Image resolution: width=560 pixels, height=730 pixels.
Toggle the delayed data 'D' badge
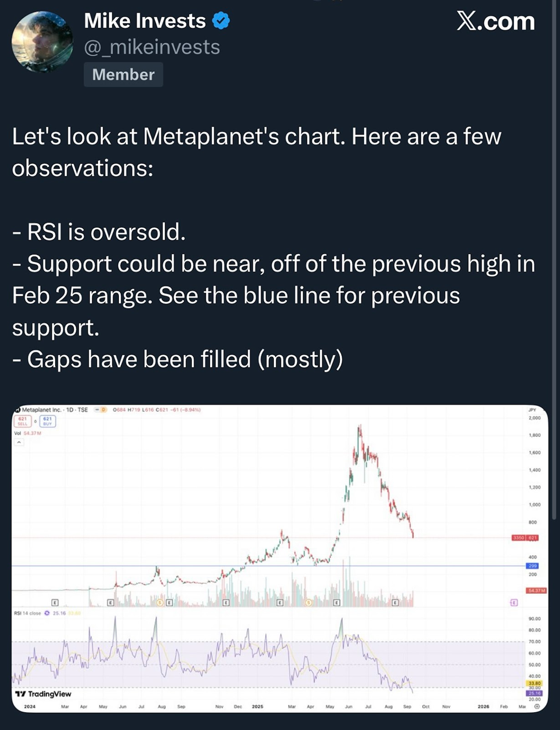104,410
